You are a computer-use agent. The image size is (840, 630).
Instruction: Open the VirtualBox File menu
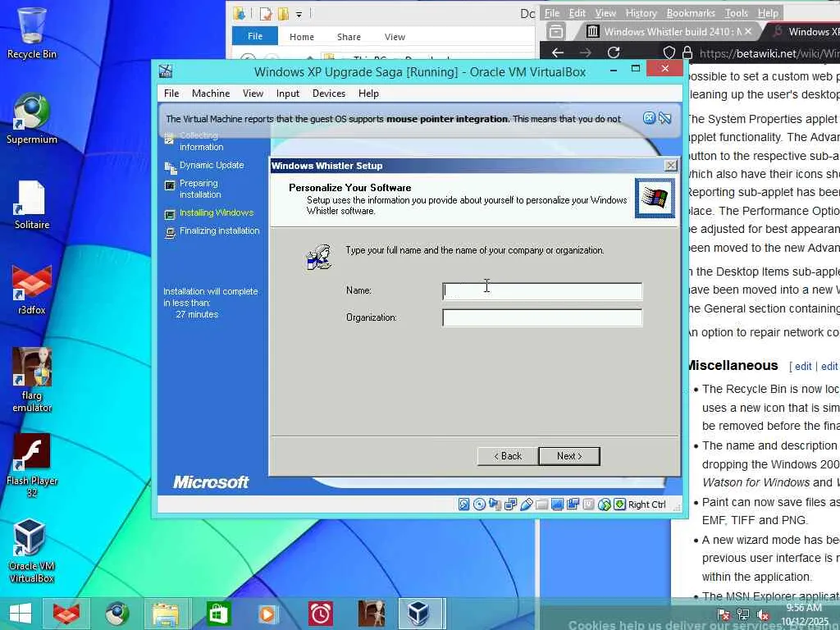pyautogui.click(x=171, y=94)
